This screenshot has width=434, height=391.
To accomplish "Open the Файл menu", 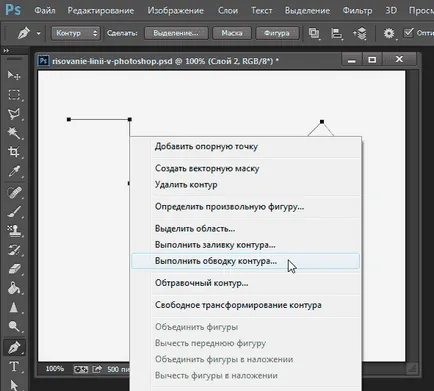I will point(45,11).
